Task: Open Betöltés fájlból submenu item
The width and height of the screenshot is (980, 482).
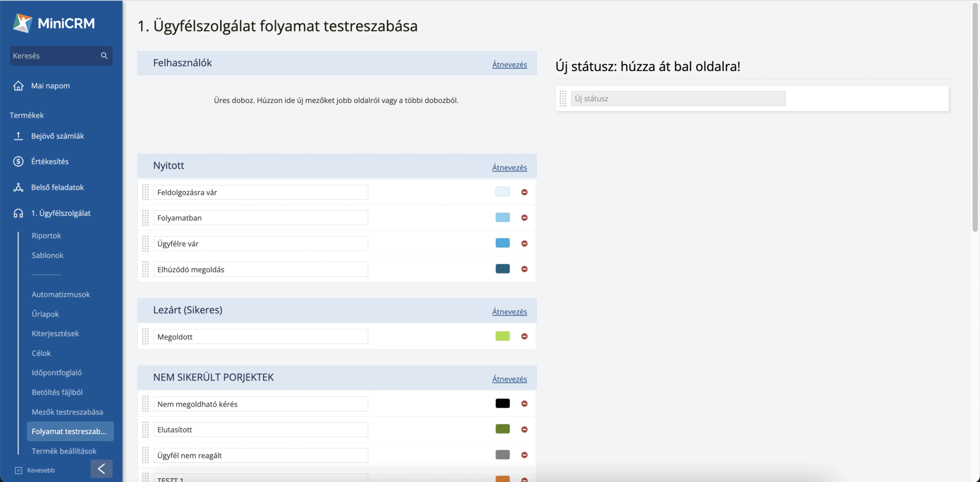Action: [57, 392]
